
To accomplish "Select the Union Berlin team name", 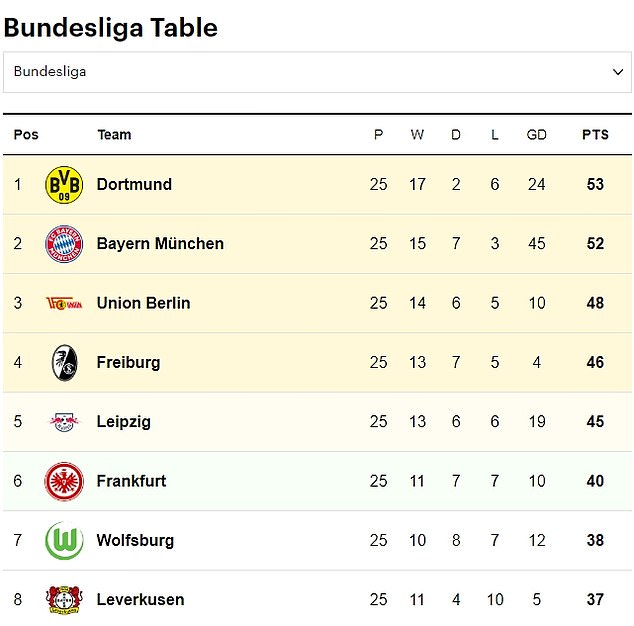I will tap(144, 303).
